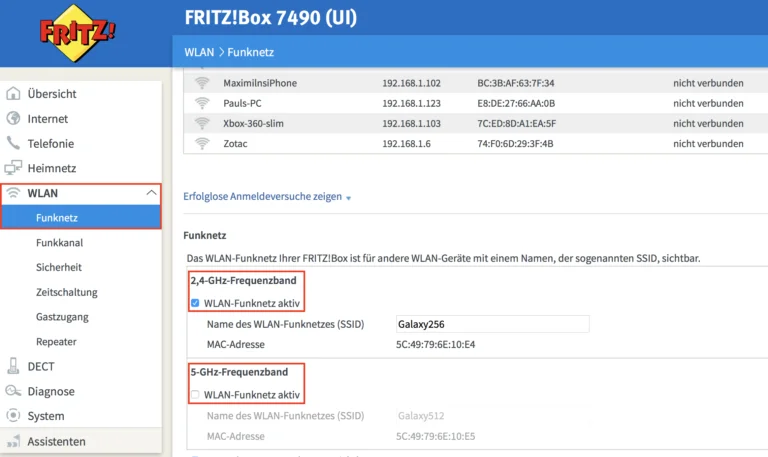Click nicht verbunden status of Pauls-PC

click(708, 103)
